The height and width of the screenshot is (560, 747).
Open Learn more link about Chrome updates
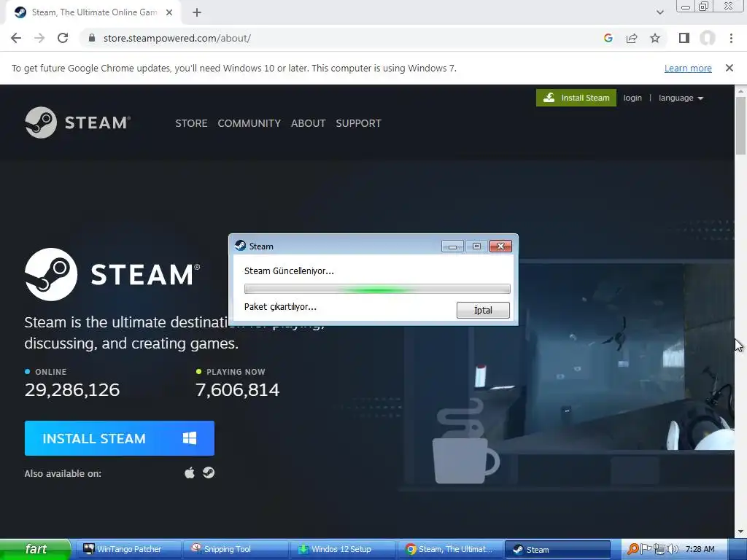688,68
